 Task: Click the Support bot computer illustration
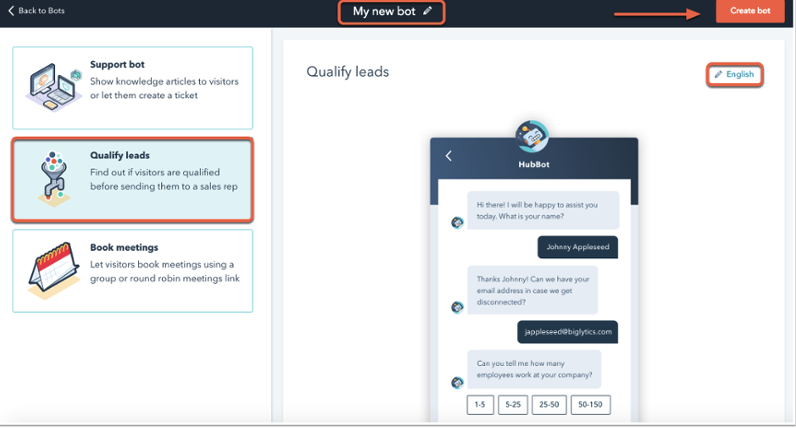point(54,87)
